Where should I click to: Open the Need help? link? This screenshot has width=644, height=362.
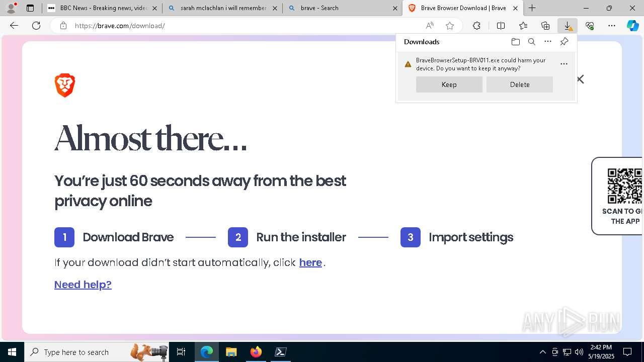tap(83, 285)
